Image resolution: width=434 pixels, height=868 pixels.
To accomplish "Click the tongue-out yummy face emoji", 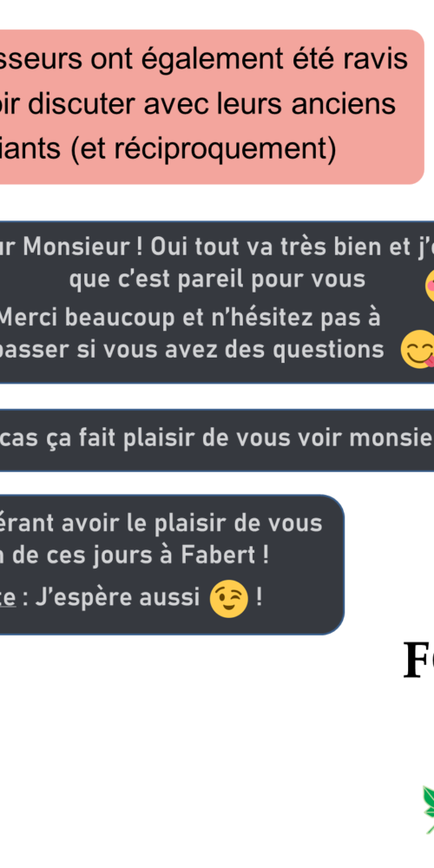I will pyautogui.click(x=418, y=349).
